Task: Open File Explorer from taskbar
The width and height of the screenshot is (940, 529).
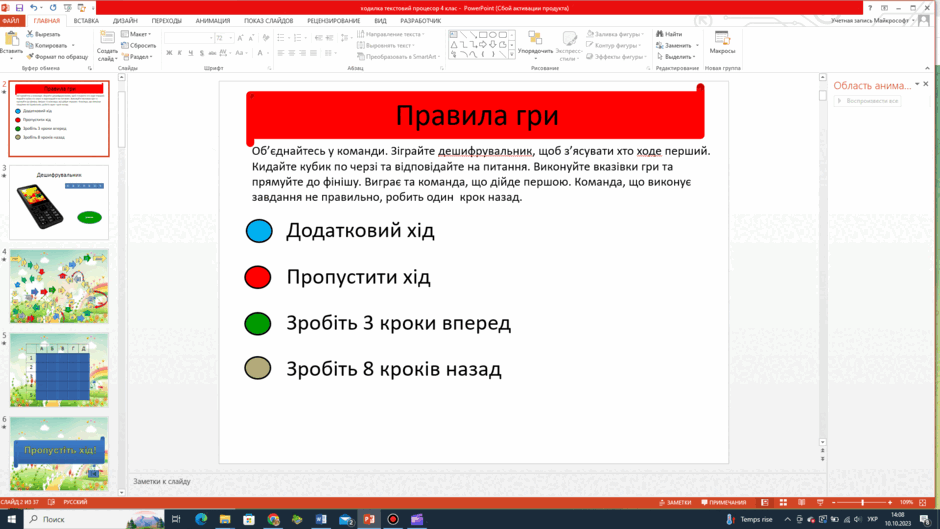Action: [x=225, y=519]
